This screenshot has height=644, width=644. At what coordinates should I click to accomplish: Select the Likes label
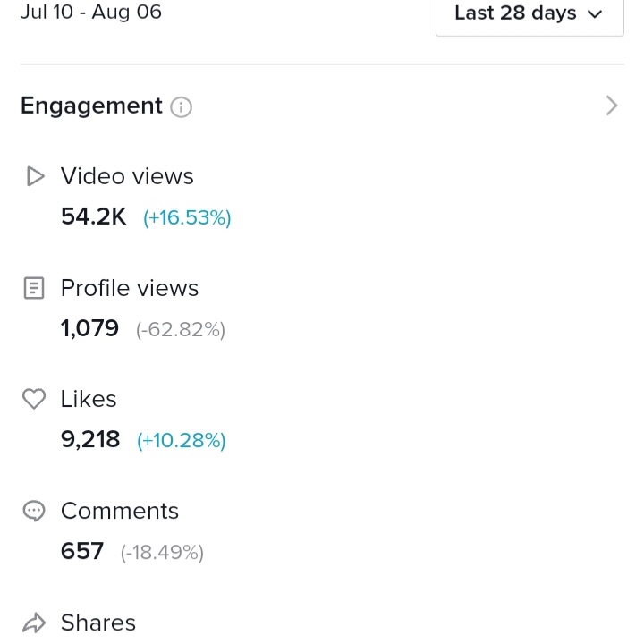click(x=89, y=399)
